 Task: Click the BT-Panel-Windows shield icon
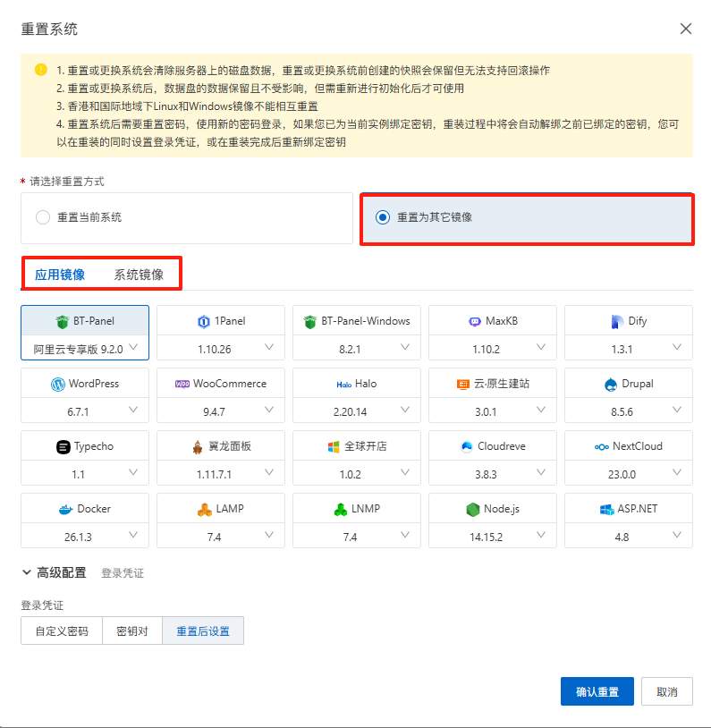coord(309,321)
